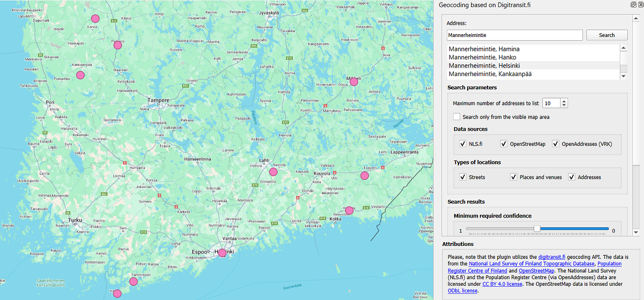Viewport: 644px width, 300px height.
Task: Enable searching only from visible map area
Action: [457, 116]
